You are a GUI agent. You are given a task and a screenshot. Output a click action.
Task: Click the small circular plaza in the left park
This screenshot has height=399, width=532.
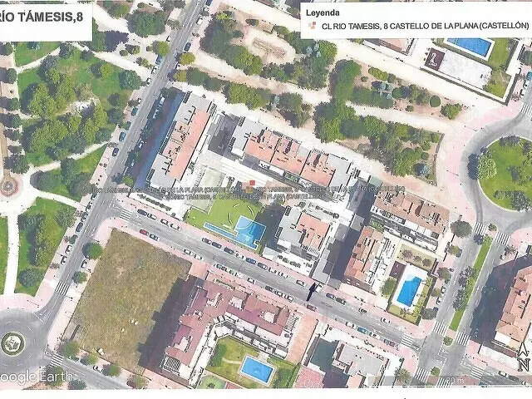click(8, 185)
